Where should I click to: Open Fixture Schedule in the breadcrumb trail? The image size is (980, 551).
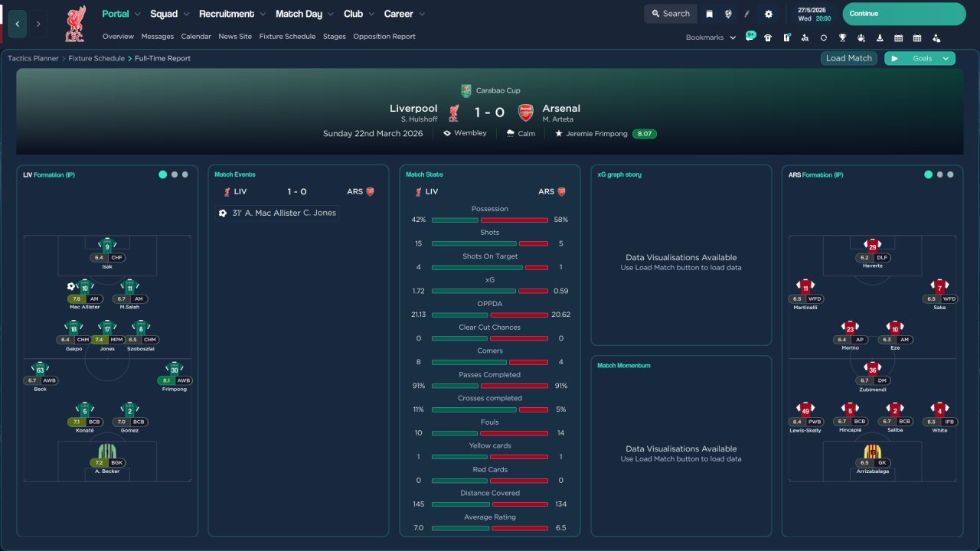click(x=96, y=58)
